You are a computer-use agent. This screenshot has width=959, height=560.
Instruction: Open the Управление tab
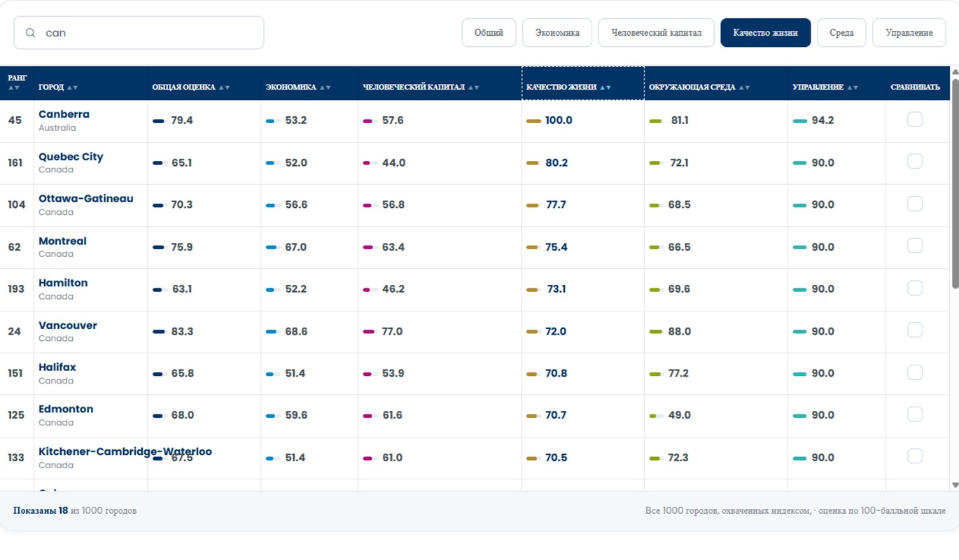point(909,33)
